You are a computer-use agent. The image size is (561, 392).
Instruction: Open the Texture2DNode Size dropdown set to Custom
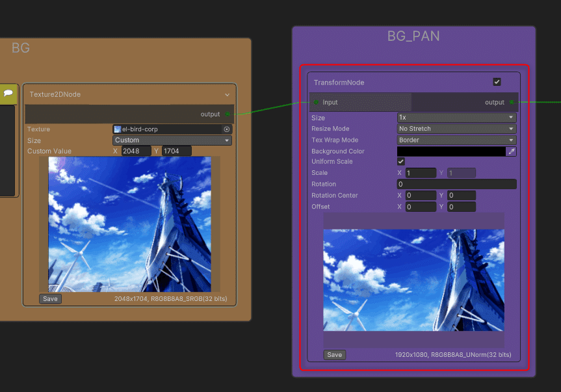172,140
